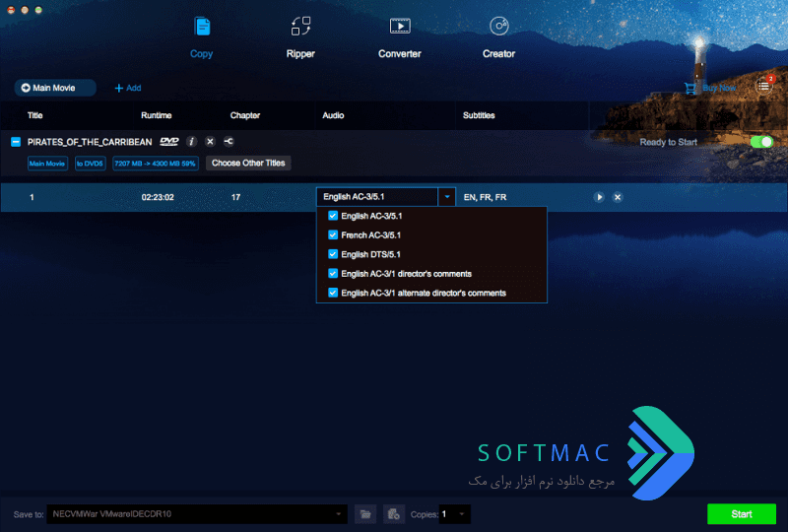Image resolution: width=788 pixels, height=532 pixels.
Task: Open the Save to destination dropdown
Action: point(197,514)
